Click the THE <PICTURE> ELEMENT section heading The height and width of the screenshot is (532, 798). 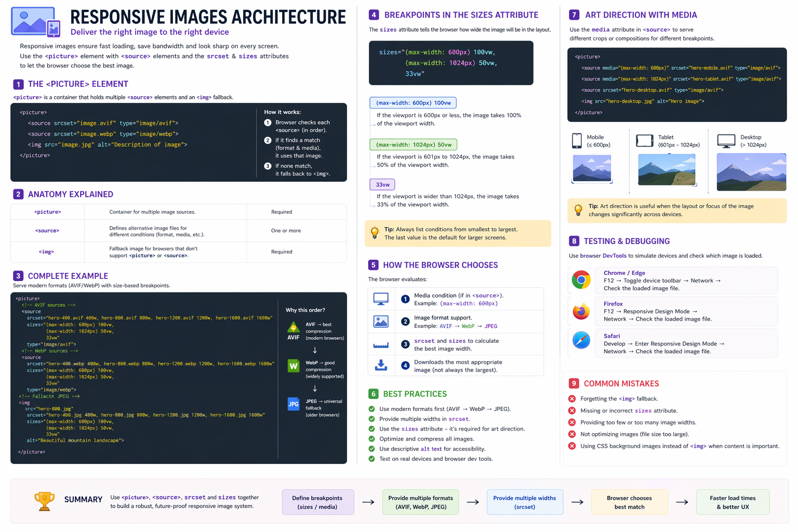[x=78, y=84]
